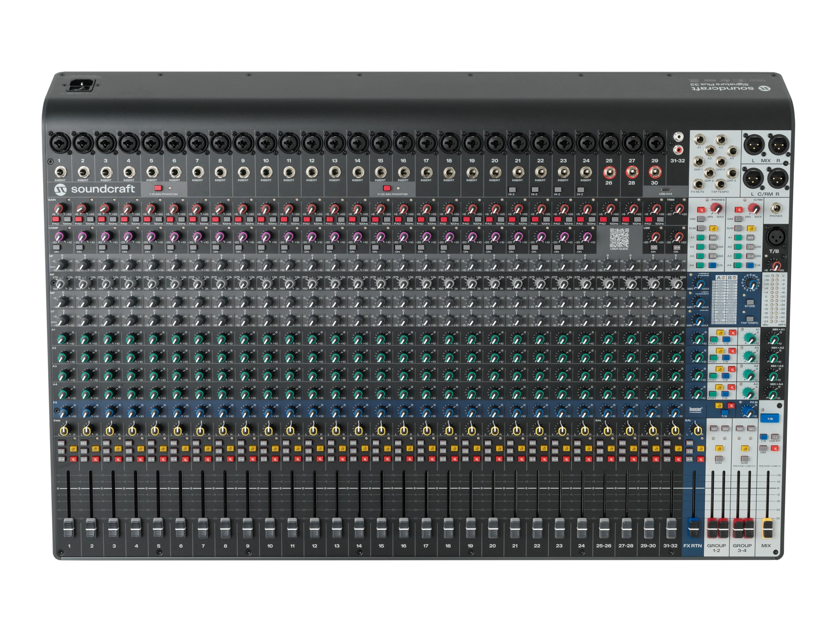Switch on the compressor for channel 2
840x630 pixels.
coord(79,247)
